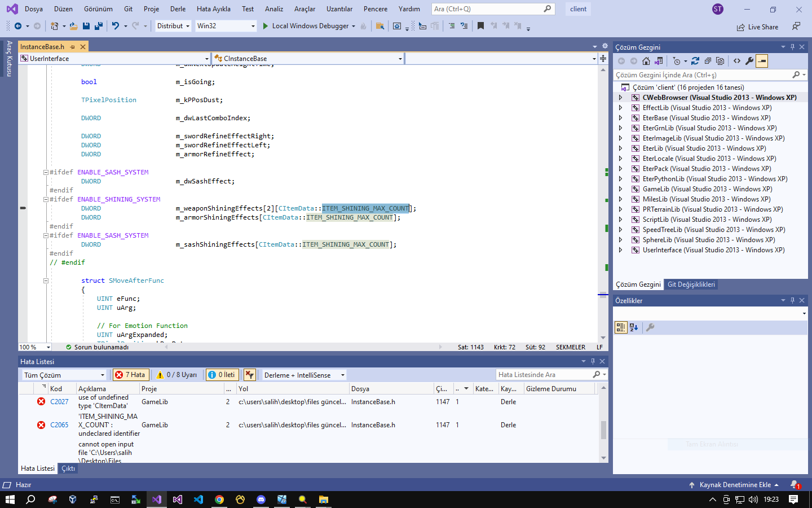Click the feedback icon near Live Share
Image resolution: width=812 pixels, height=508 pixels.
(796, 27)
